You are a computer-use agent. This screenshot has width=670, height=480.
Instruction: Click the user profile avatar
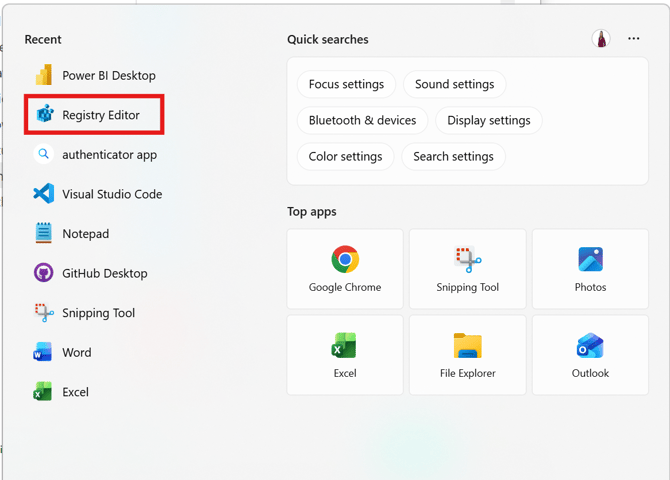point(601,39)
